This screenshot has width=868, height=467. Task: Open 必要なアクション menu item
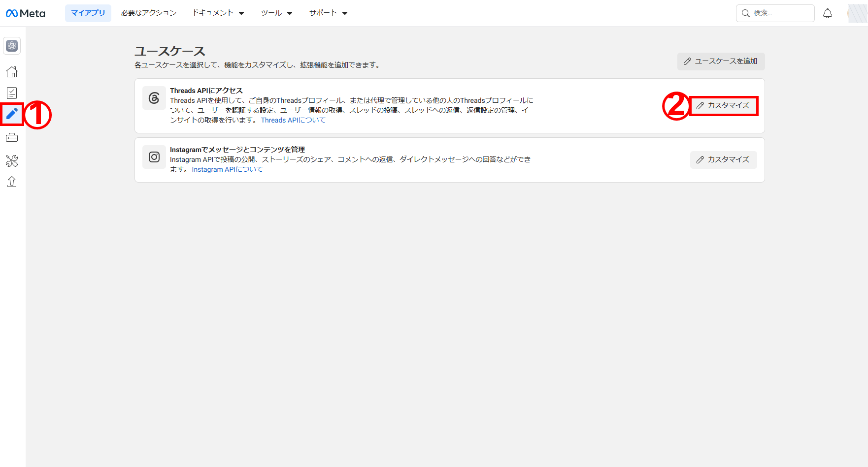click(x=149, y=13)
